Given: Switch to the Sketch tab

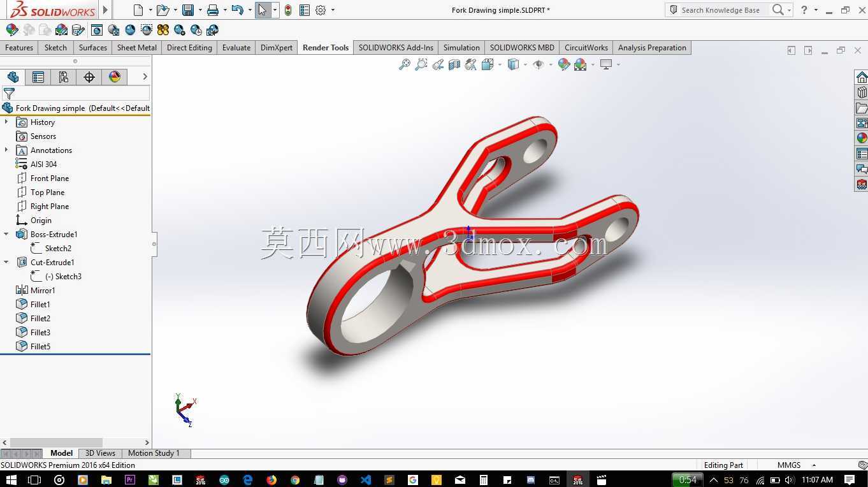Looking at the screenshot, I should tap(55, 48).
